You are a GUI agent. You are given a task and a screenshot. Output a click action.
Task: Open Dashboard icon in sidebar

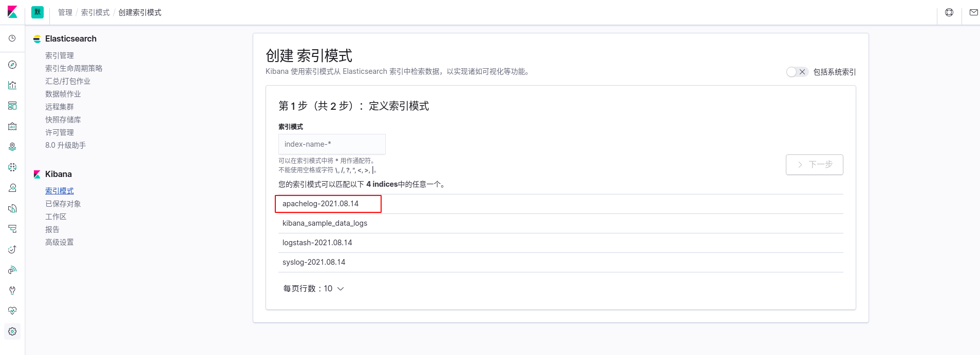[x=12, y=106]
